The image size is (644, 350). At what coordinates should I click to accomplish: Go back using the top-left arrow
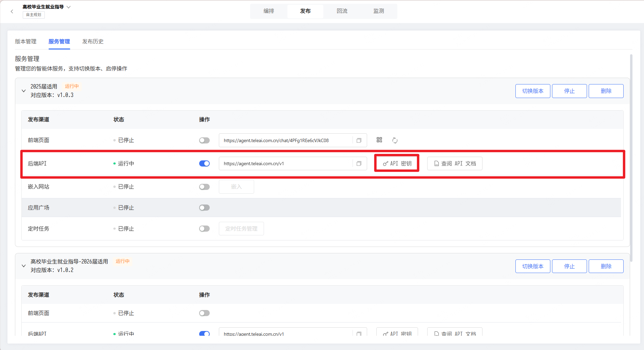(x=12, y=12)
